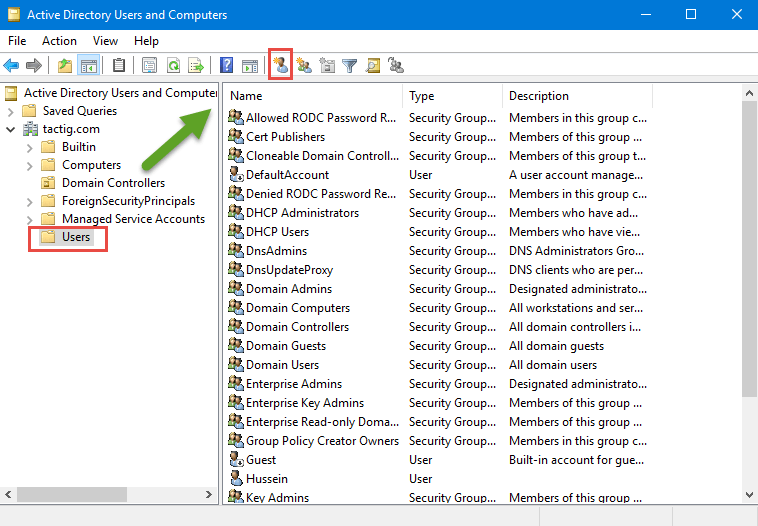Open the Filter options funnel icon
This screenshot has width=758, height=526.
coord(350,65)
